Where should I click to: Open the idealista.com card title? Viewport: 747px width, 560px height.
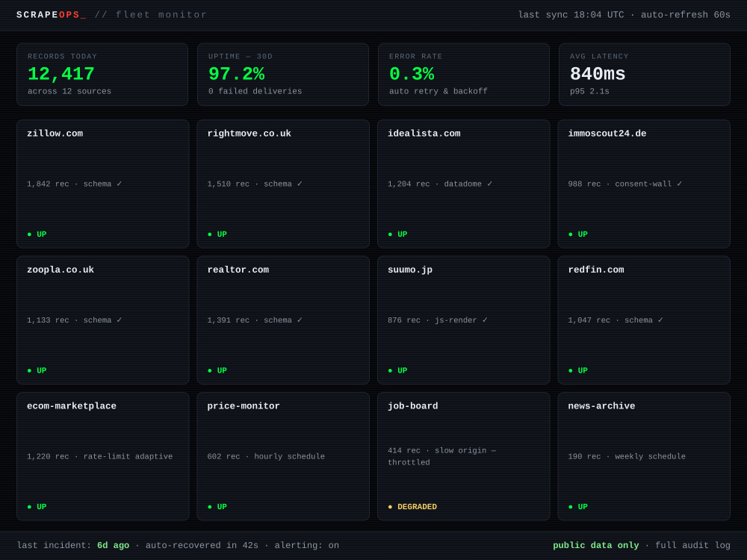424,134
